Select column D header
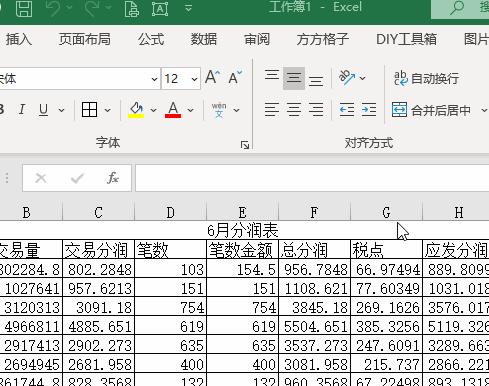 click(x=170, y=212)
